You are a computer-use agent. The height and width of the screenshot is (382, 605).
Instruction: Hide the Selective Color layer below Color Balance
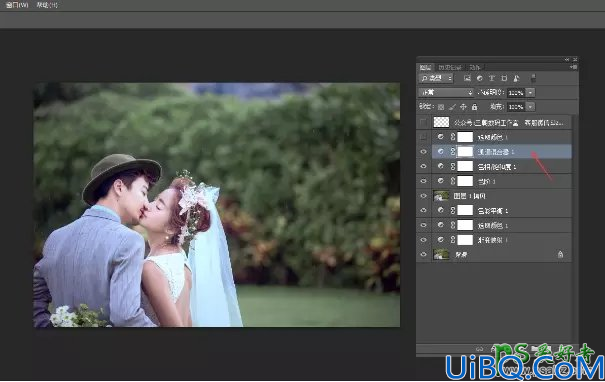[424, 225]
